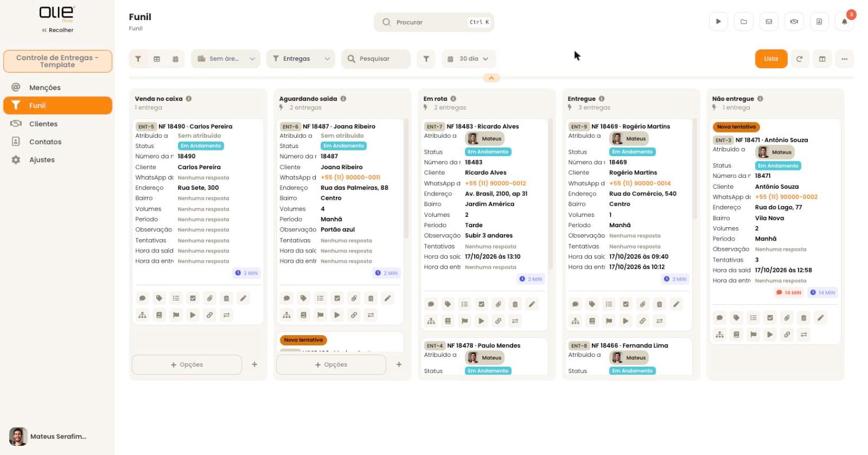Screen dimensions: 868x455
Task: Open the attachment paperclip on the Ricardo Alves card
Action: coord(498,304)
